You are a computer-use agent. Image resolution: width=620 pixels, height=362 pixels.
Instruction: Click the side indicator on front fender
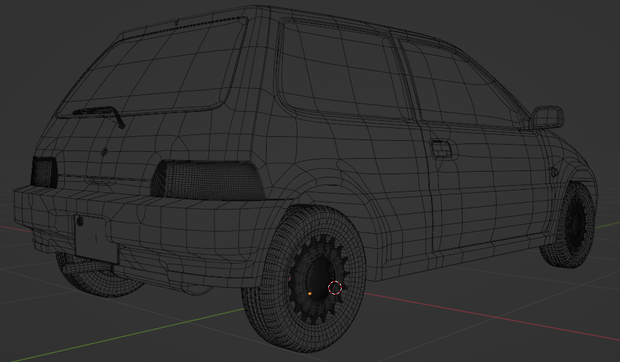(554, 172)
